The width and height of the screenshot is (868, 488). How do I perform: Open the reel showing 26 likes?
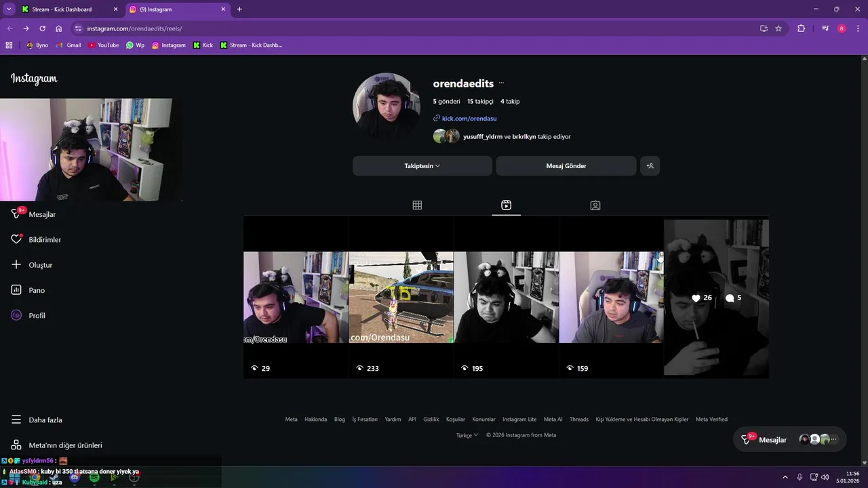pyautogui.click(x=716, y=298)
